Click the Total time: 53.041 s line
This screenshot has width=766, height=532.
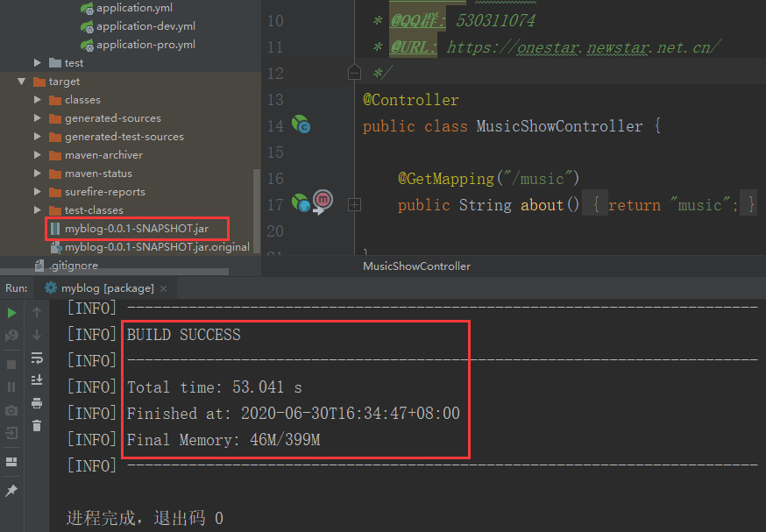point(215,387)
